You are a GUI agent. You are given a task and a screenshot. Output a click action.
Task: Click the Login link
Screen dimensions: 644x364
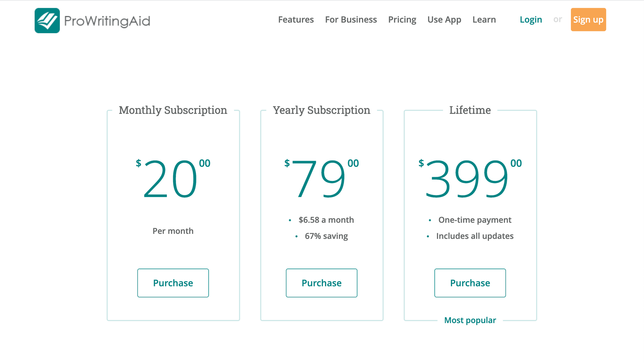(x=531, y=20)
